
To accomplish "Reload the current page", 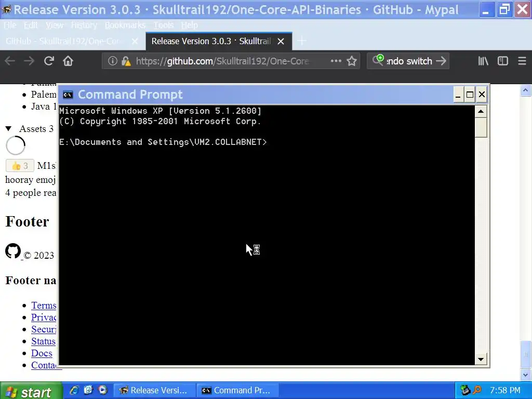I will pyautogui.click(x=49, y=61).
